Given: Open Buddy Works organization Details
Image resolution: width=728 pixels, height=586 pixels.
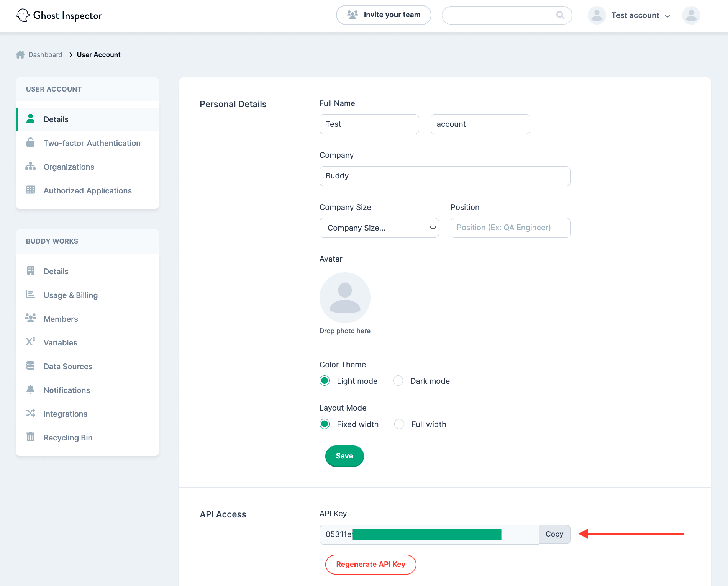Looking at the screenshot, I should pos(87,272).
